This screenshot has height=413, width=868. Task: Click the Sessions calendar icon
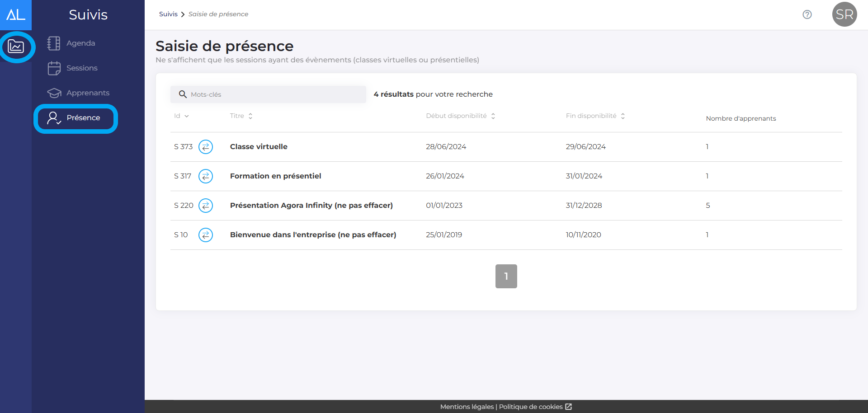(x=54, y=68)
